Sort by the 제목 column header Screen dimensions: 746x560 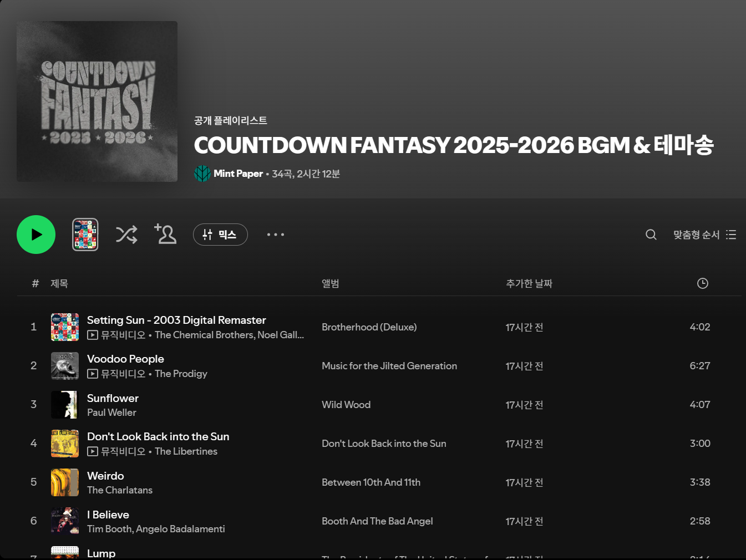[x=59, y=283]
